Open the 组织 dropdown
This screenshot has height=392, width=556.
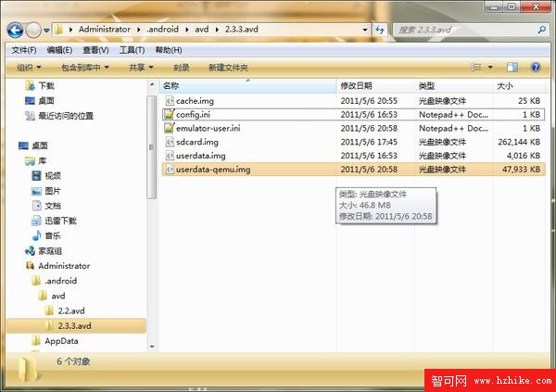click(x=29, y=68)
